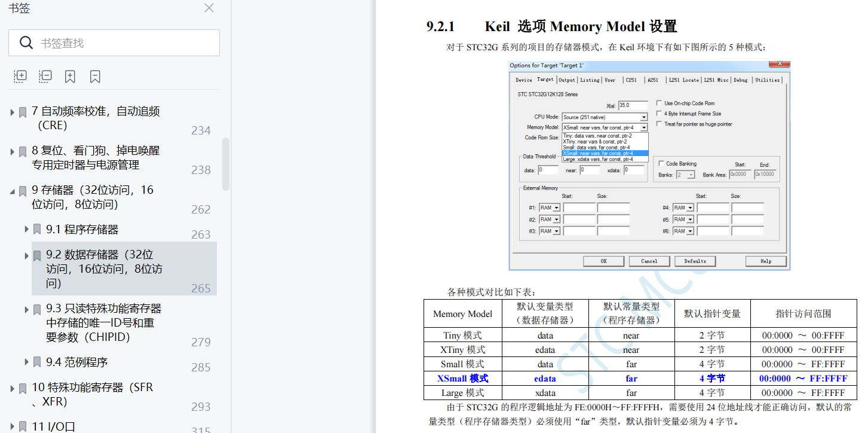
Task: Open bookmark 9.3 唯一ID号和重要参数
Action: pyautogui.click(x=104, y=322)
